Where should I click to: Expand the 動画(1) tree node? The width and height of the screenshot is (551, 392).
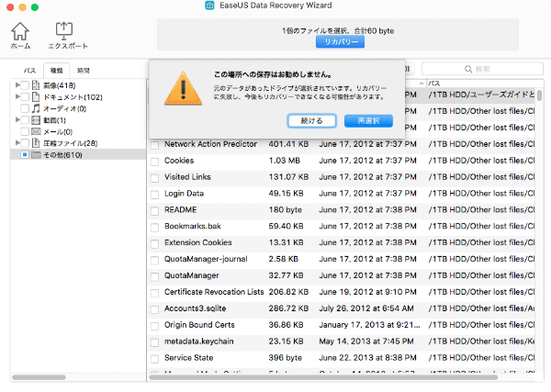(17, 119)
